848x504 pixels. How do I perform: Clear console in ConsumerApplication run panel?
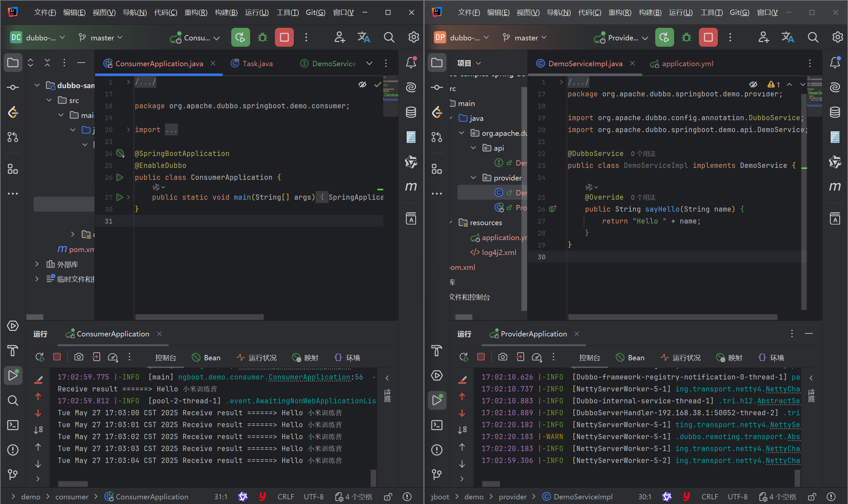38,380
